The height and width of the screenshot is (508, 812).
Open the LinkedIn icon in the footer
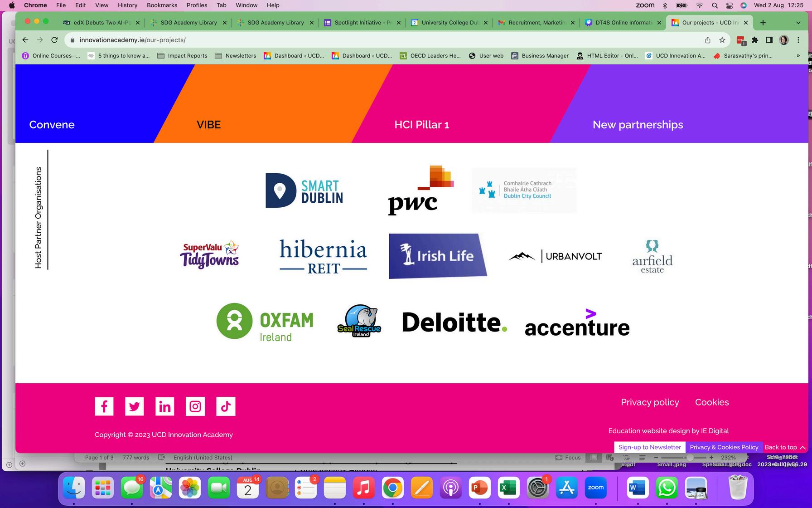pos(165,406)
